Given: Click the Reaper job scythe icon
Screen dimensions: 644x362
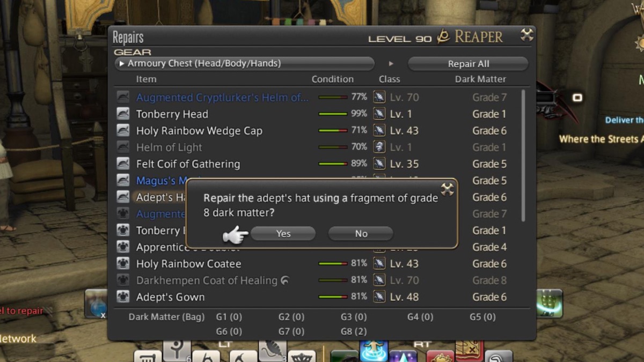Looking at the screenshot, I should [x=443, y=36].
